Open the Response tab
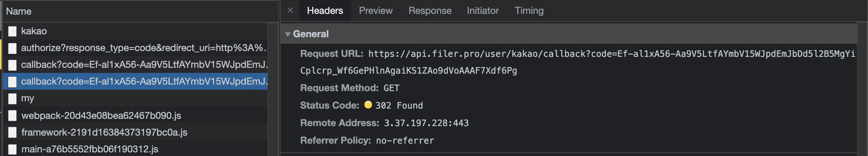Screen dimensions: 868x156 click(x=430, y=11)
